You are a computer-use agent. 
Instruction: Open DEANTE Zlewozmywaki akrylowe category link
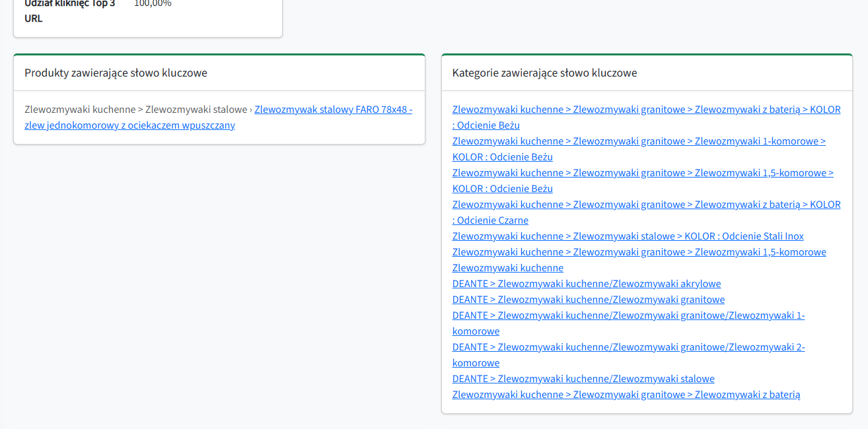pyautogui.click(x=586, y=284)
